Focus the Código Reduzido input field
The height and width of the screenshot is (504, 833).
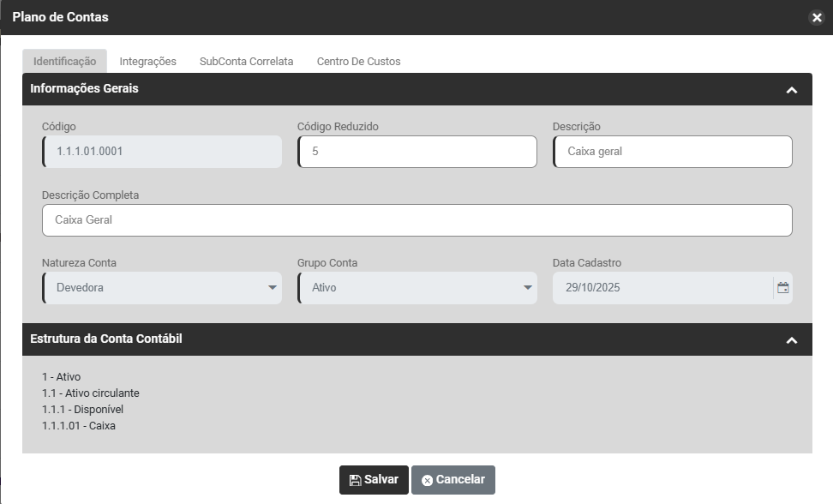[x=417, y=152]
